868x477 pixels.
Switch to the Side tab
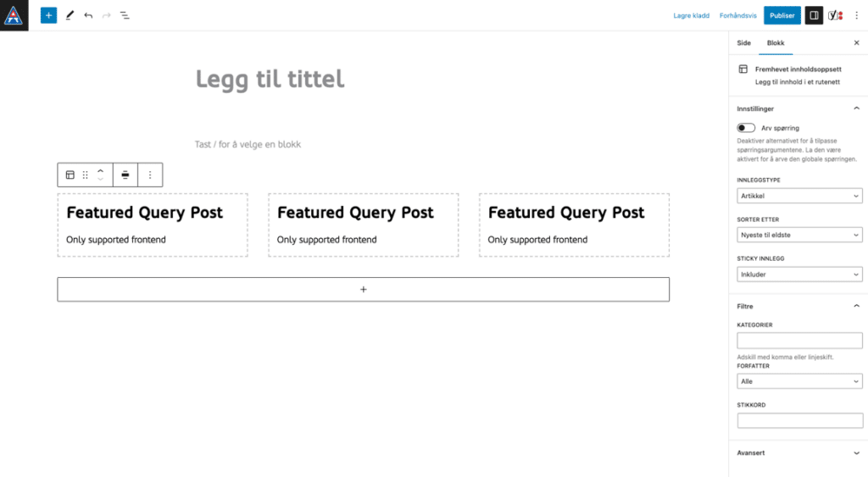(x=743, y=42)
